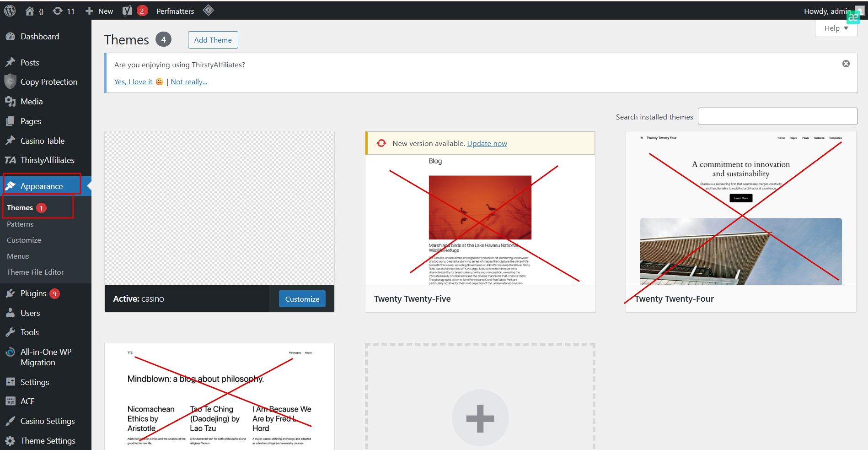The height and width of the screenshot is (450, 868).
Task: Click the 'Active: casino' label
Action: pos(139,299)
